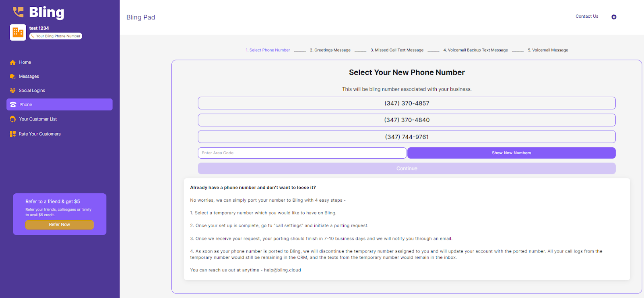Click the help@bling.cloud email text
This screenshot has height=298, width=644.
point(282,270)
